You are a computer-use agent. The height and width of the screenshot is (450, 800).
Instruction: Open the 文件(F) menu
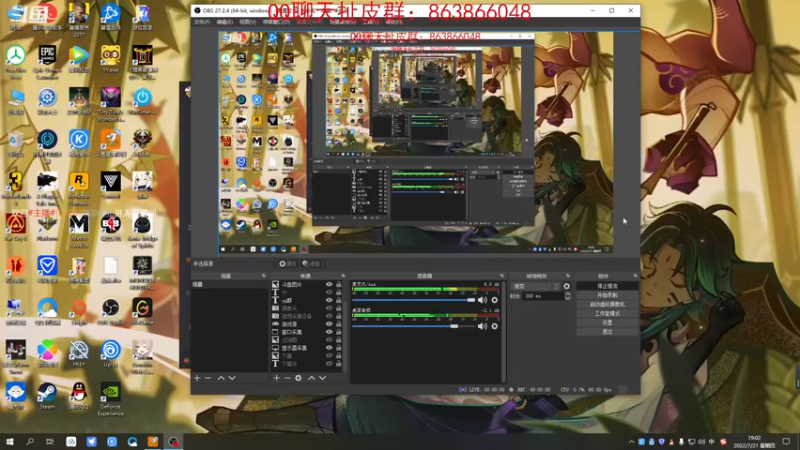(202, 22)
